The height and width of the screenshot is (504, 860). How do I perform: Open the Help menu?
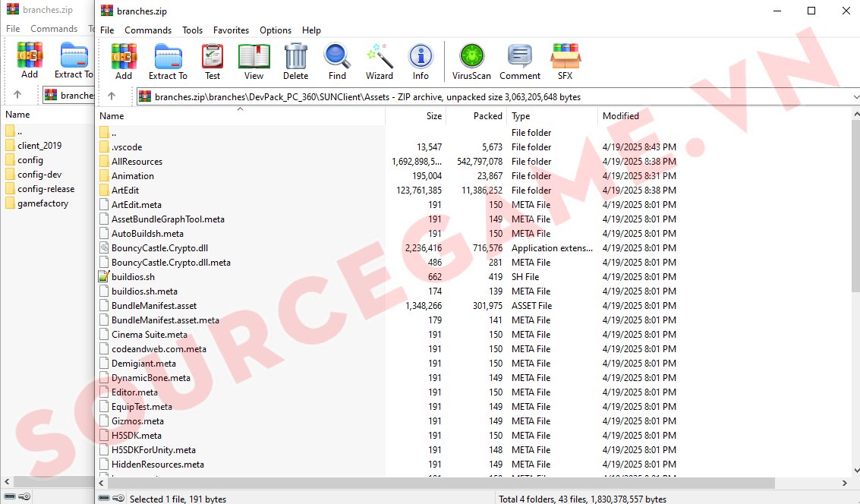[311, 30]
